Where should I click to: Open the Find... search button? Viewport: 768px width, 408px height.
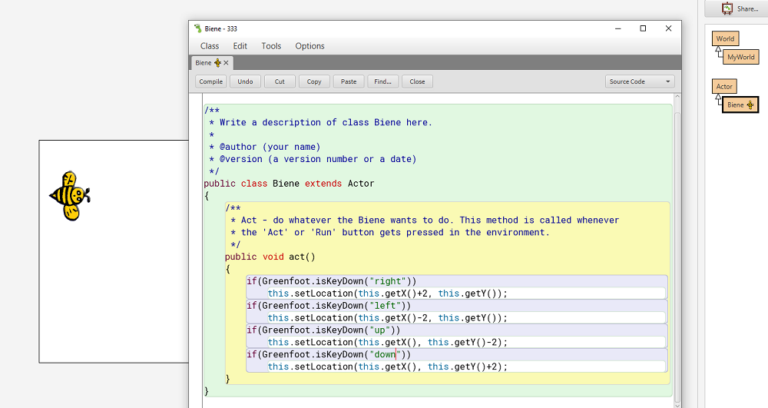tap(382, 81)
